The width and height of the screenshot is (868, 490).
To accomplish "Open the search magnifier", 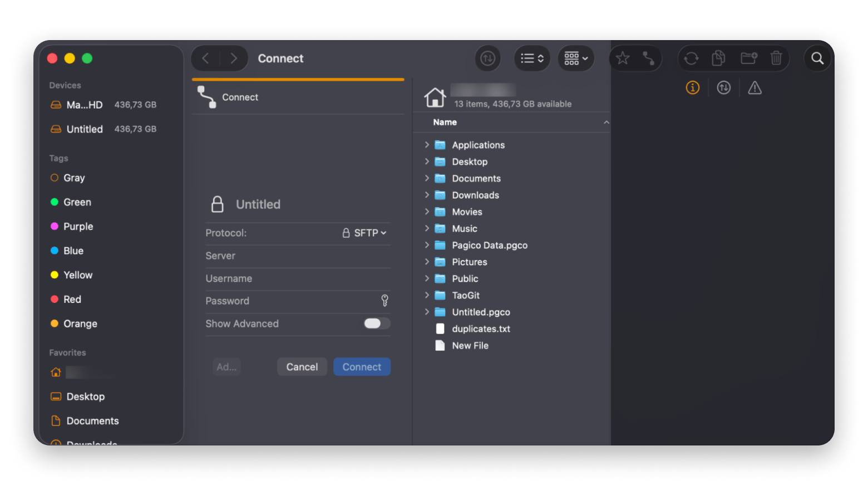I will tap(817, 58).
